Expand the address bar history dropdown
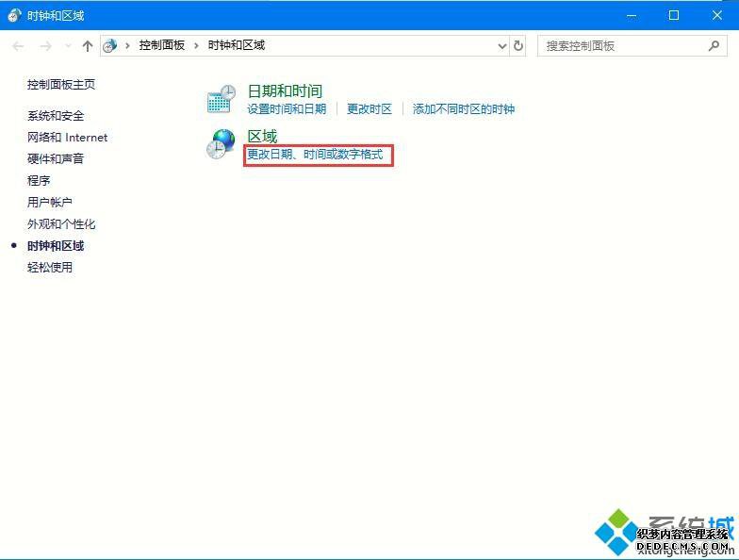 point(502,45)
